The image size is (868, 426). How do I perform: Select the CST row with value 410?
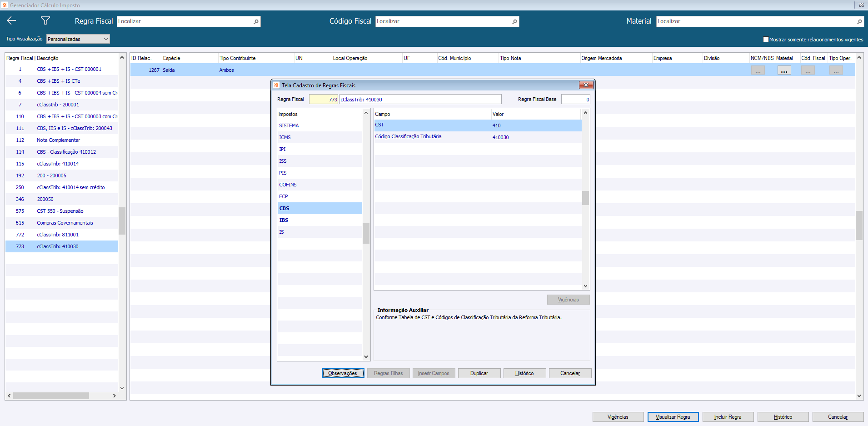coord(478,125)
